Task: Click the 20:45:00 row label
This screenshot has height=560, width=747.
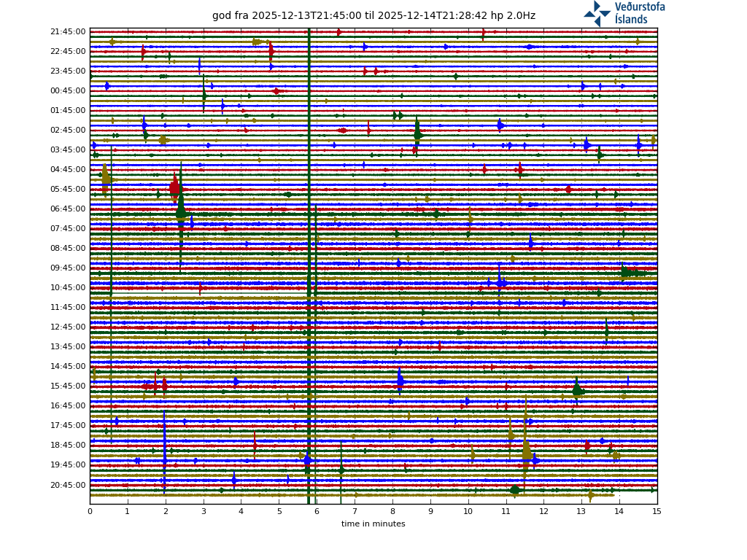Action: [x=68, y=485]
